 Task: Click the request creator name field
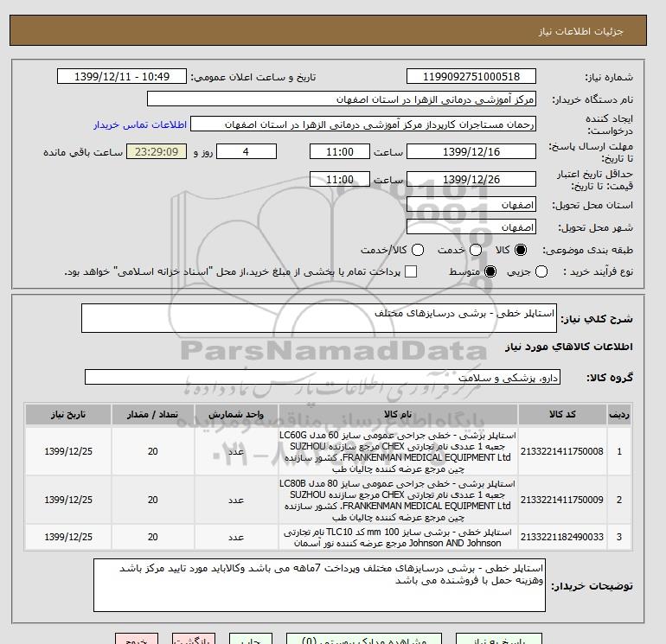(x=363, y=124)
